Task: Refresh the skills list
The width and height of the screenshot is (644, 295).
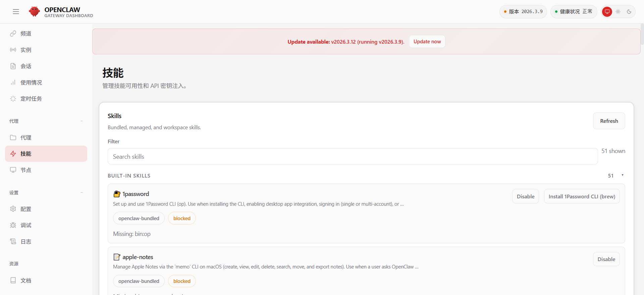Action: pyautogui.click(x=609, y=121)
